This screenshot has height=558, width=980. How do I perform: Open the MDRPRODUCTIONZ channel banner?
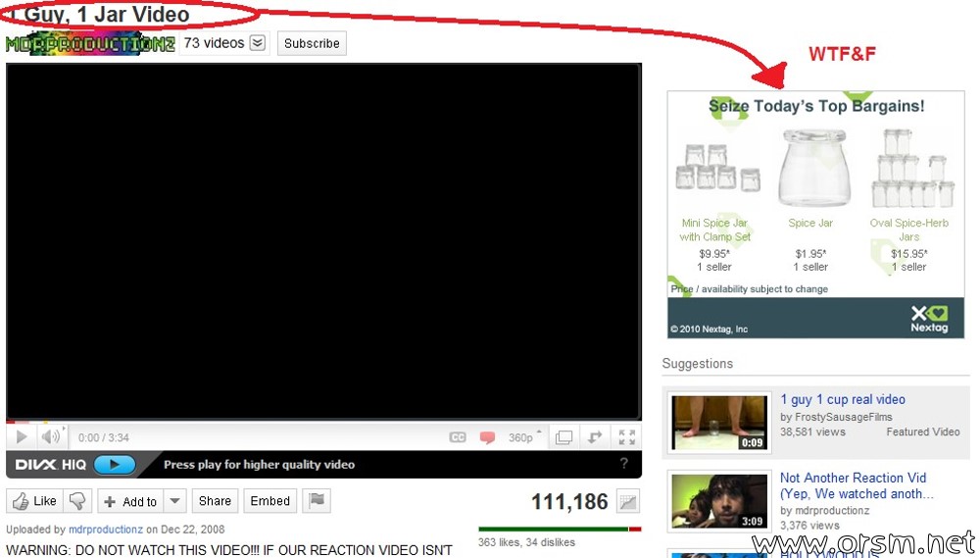(x=90, y=44)
